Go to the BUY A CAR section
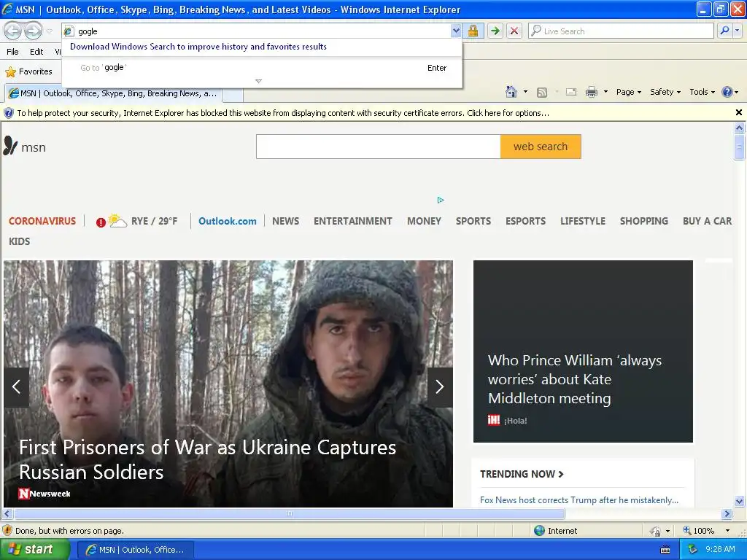 707,221
